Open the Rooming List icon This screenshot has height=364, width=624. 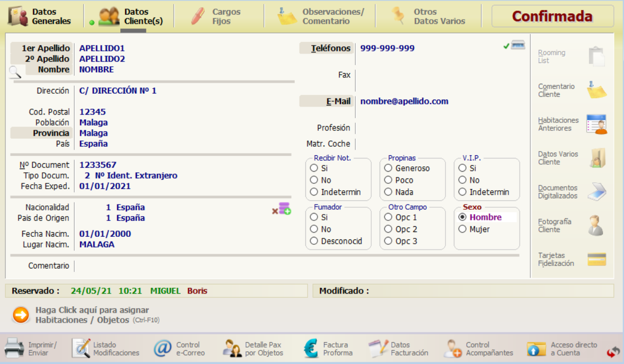(596, 56)
